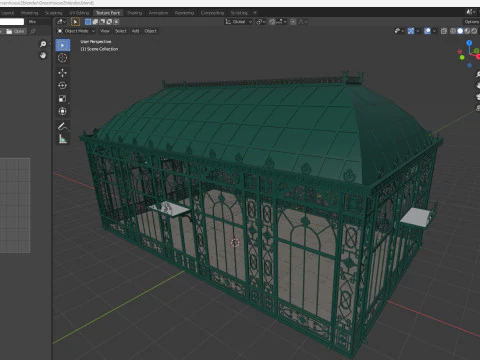The image size is (480, 360).
Task: Set selection mode to extend
Action: (x=95, y=22)
